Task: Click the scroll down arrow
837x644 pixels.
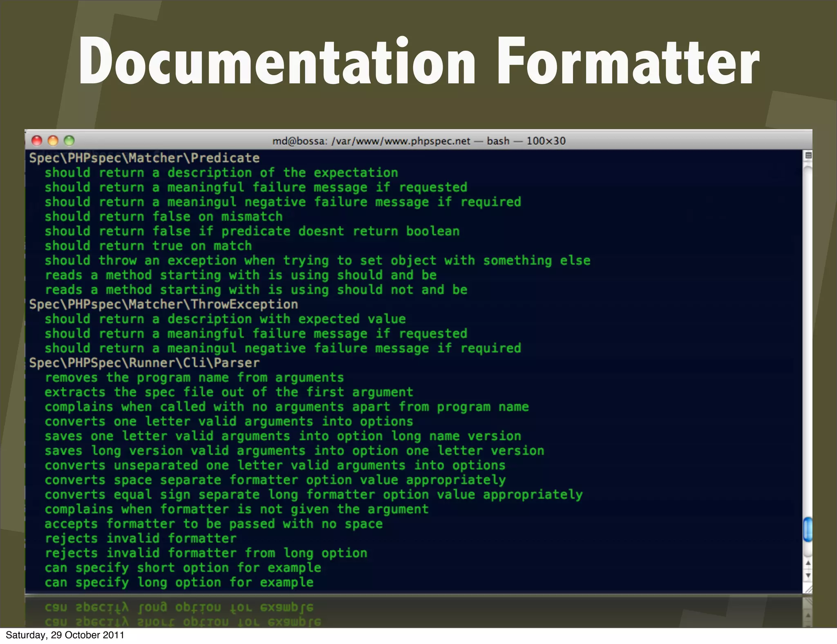Action: [x=808, y=575]
